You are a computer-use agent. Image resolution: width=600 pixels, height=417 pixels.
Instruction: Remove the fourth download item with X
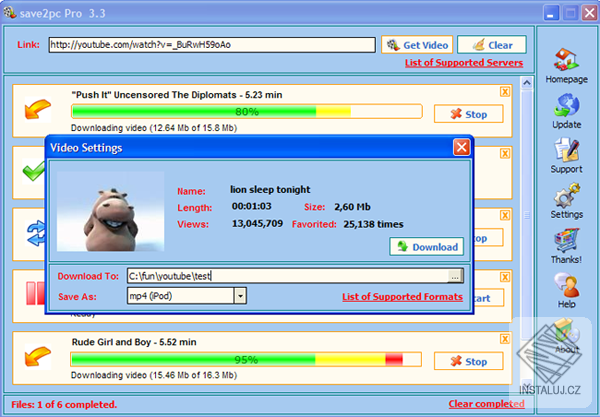coord(505,277)
